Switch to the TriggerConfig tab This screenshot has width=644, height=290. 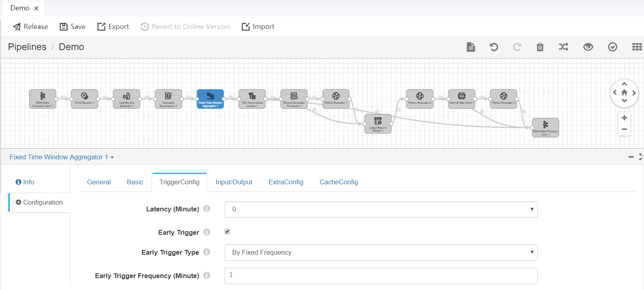[x=179, y=182]
